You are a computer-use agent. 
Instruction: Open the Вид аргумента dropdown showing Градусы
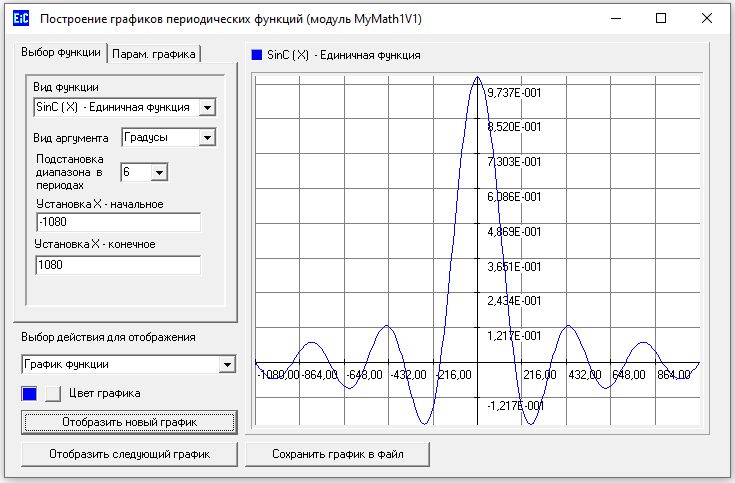click(x=207, y=137)
